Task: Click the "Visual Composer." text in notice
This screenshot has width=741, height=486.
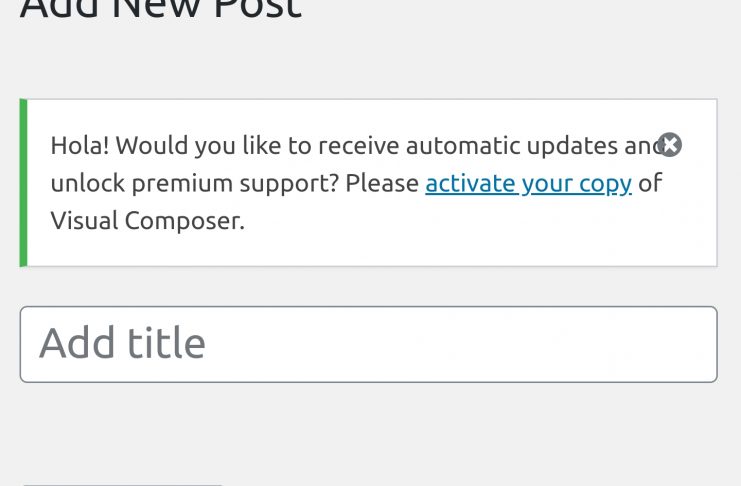Action: coord(147,221)
